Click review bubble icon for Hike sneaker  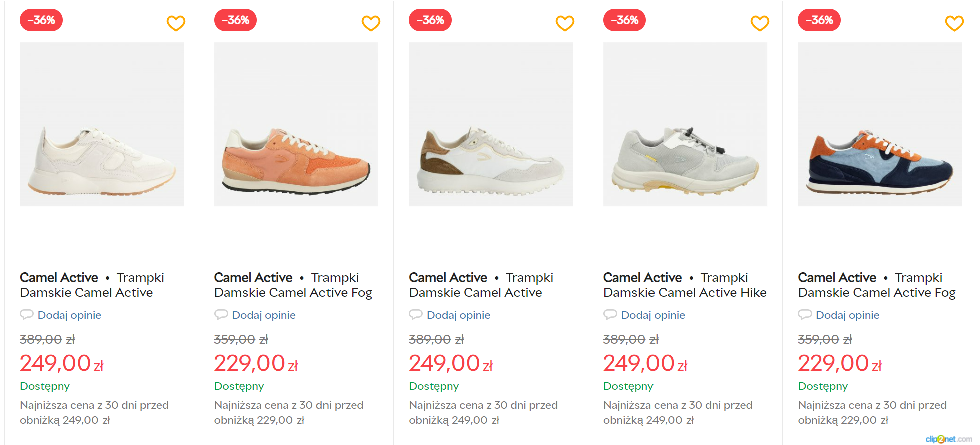click(610, 315)
